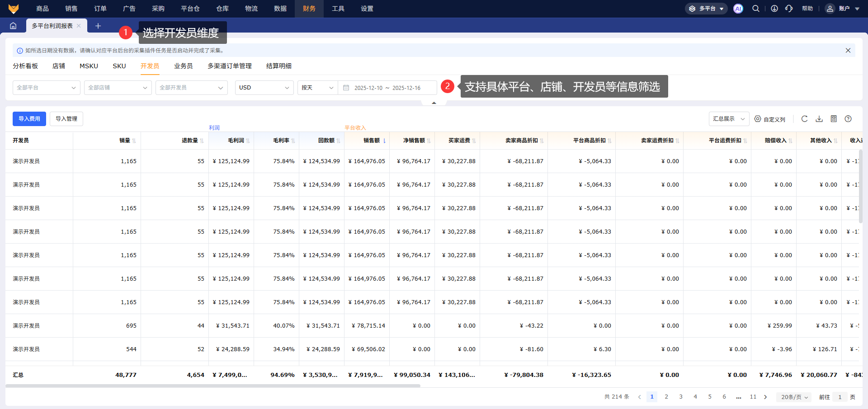Open the 财务 menu
The image size is (868, 409).
(309, 9)
